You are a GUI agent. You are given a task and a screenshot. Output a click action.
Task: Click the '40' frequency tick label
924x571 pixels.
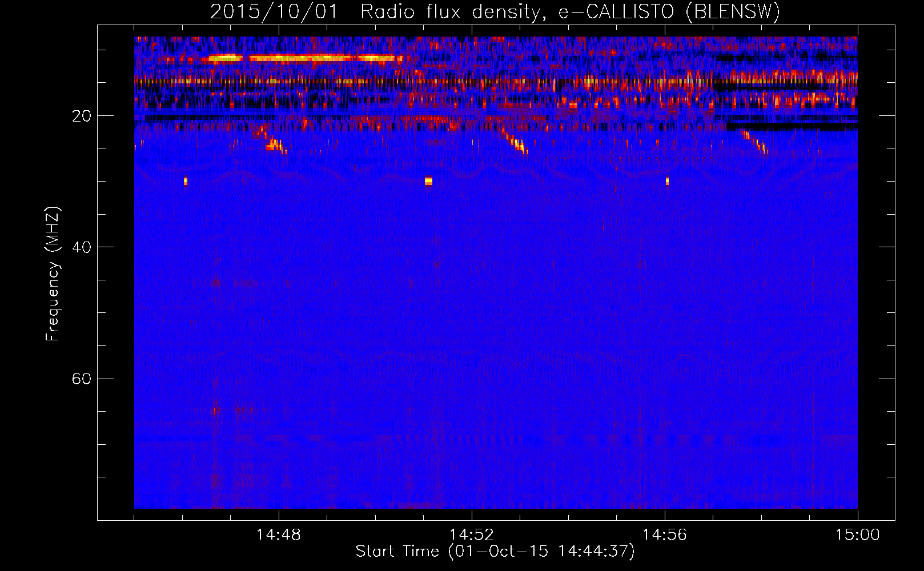click(x=81, y=247)
